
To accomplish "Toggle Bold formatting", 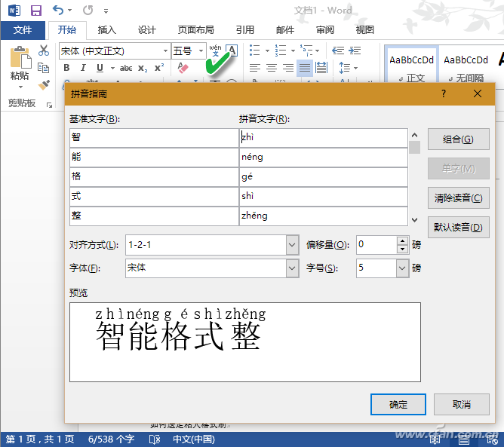I will coord(66,68).
